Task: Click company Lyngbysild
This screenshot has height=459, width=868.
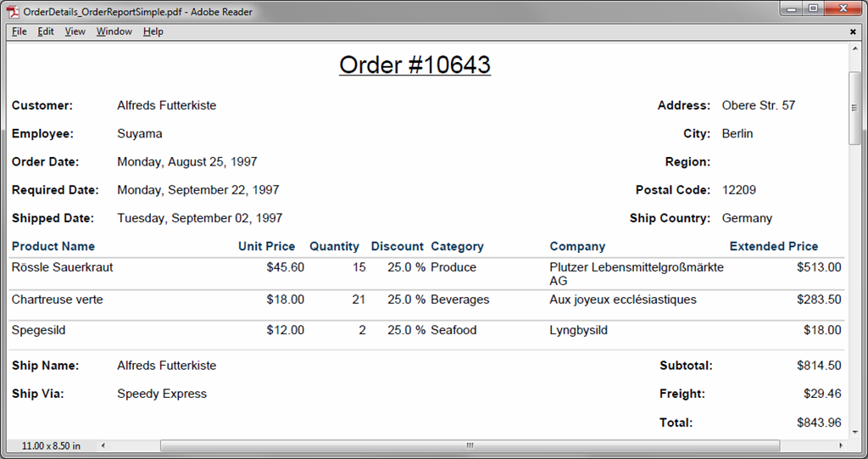Action: click(578, 330)
